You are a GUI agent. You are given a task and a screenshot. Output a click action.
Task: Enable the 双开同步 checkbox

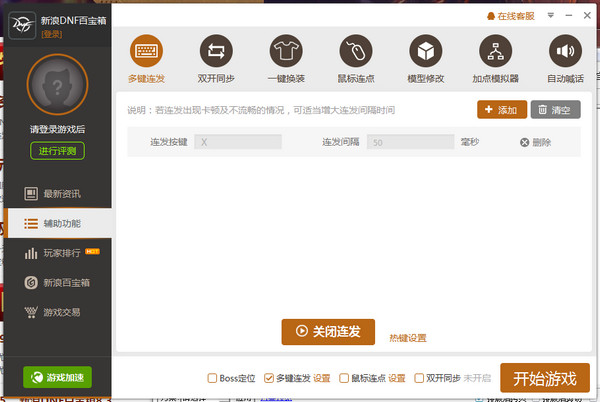point(419,378)
